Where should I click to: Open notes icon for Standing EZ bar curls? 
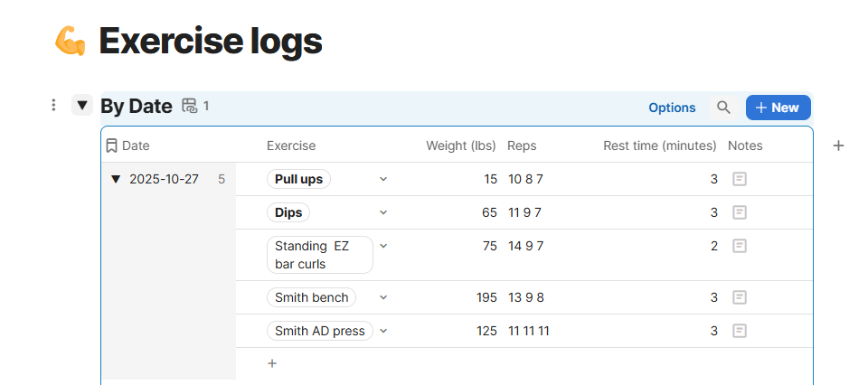pos(739,246)
